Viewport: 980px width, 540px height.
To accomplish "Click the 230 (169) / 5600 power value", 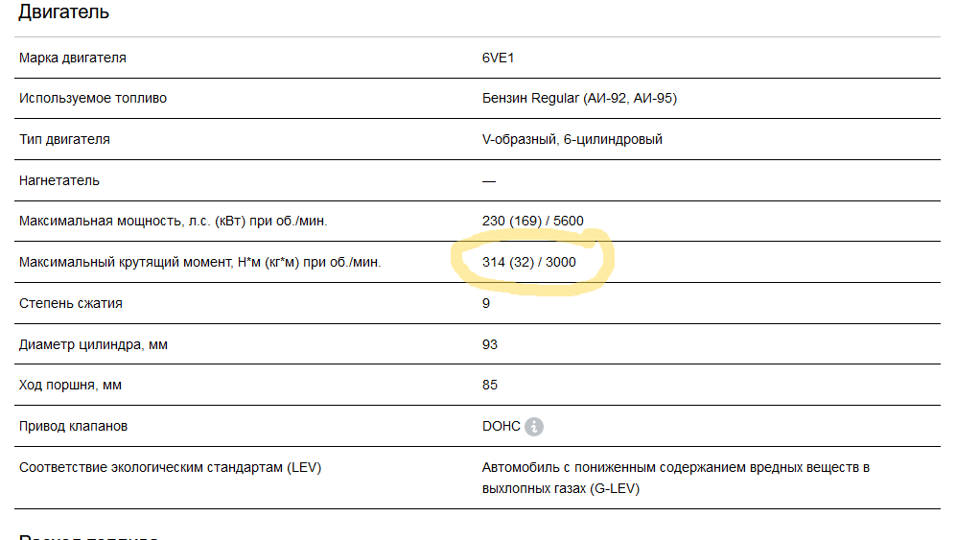I will pos(532,222).
